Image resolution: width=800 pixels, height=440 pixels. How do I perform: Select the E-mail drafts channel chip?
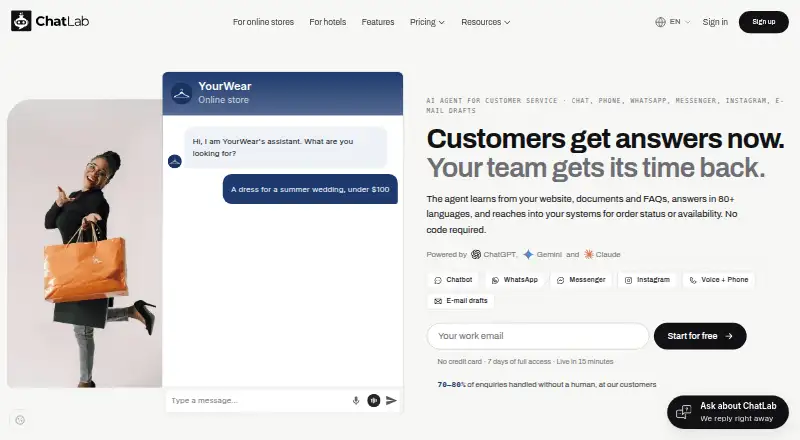(460, 301)
